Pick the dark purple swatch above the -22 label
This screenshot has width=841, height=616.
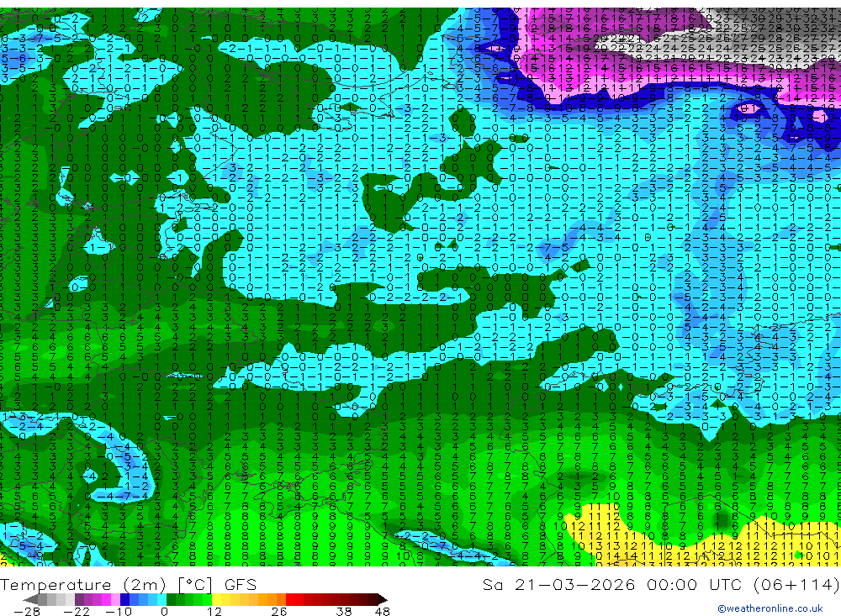tap(79, 599)
